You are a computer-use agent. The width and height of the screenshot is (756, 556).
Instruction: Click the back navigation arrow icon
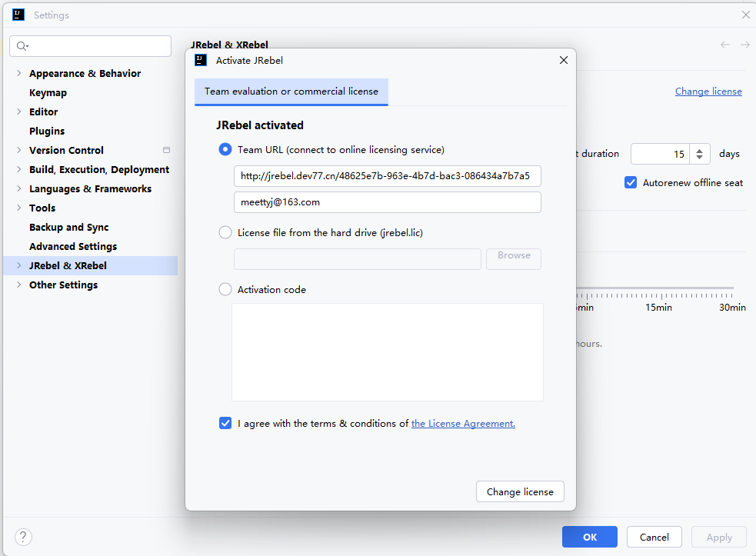(724, 45)
